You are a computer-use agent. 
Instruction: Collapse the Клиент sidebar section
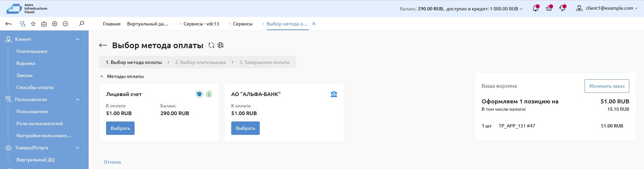click(x=78, y=39)
